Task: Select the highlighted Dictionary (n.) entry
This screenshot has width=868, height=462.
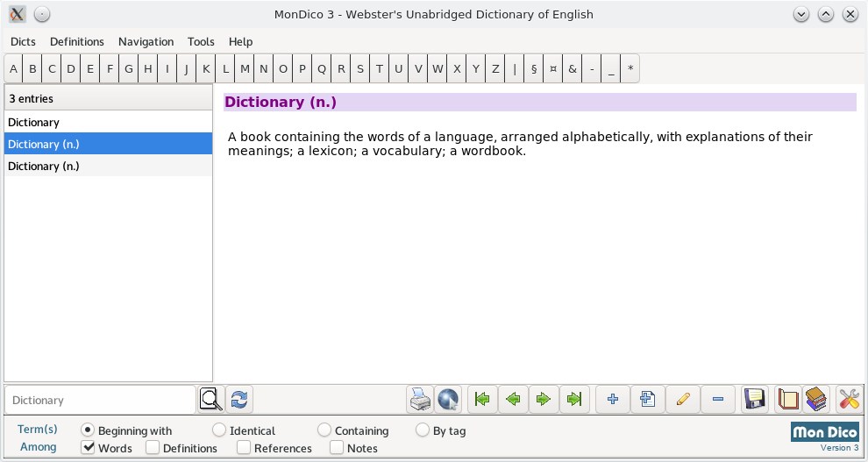Action: click(x=108, y=144)
